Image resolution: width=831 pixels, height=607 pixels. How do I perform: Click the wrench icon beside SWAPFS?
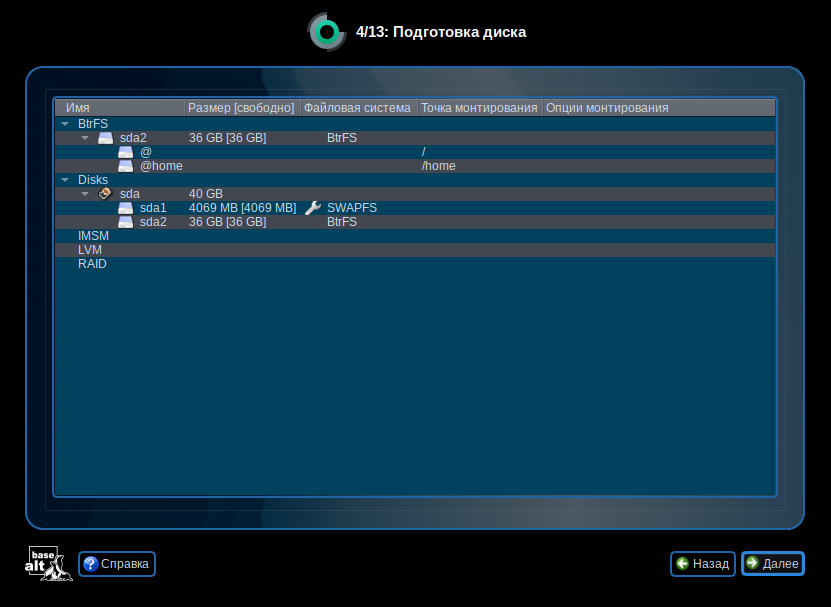click(x=312, y=208)
